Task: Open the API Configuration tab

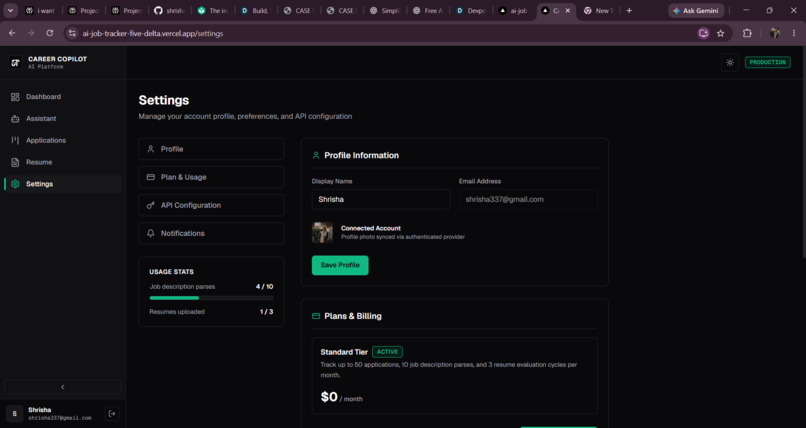Action: tap(211, 205)
